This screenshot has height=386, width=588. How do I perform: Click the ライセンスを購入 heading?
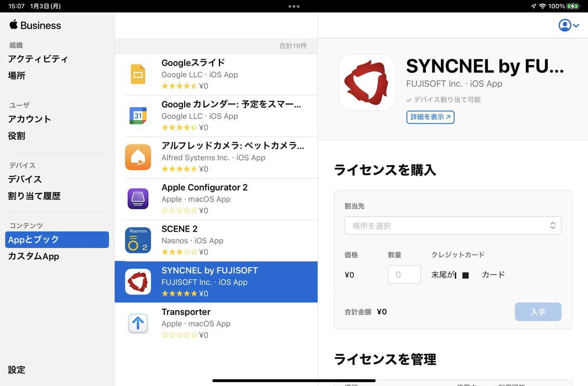click(385, 170)
